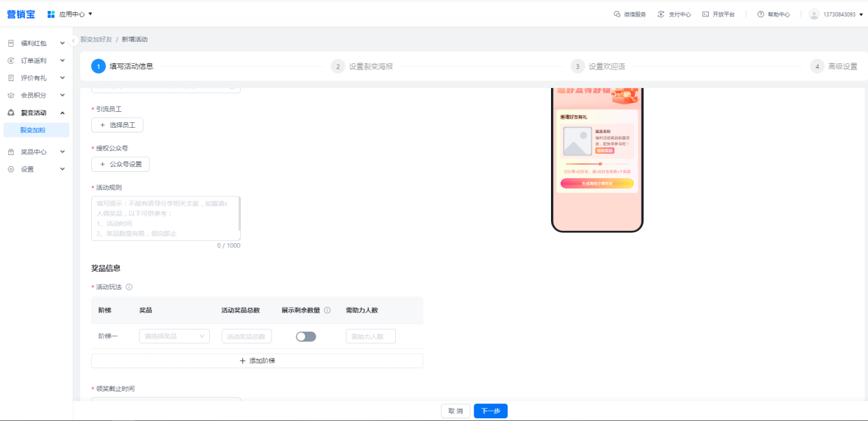Click the 下一步 button
Screen dimensions: 868x421
pos(490,411)
